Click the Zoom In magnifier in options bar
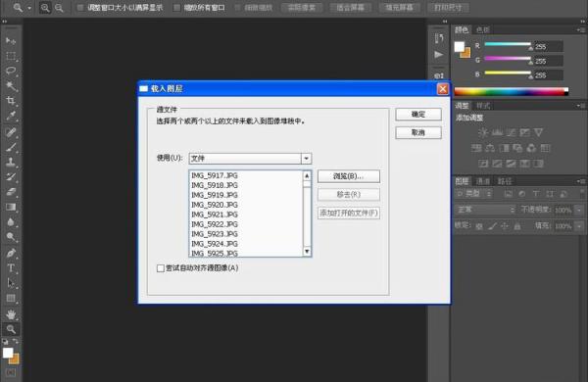This screenshot has height=382, width=588. pyautogui.click(x=45, y=8)
